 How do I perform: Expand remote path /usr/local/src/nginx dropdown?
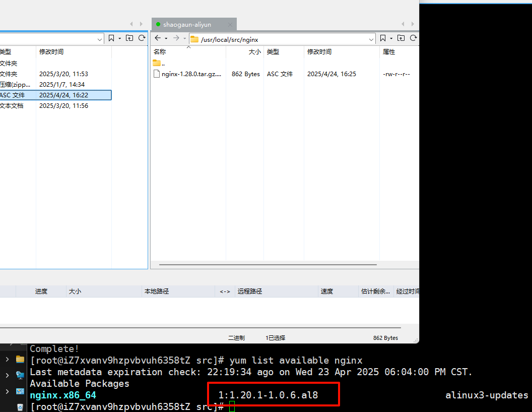(x=371, y=40)
